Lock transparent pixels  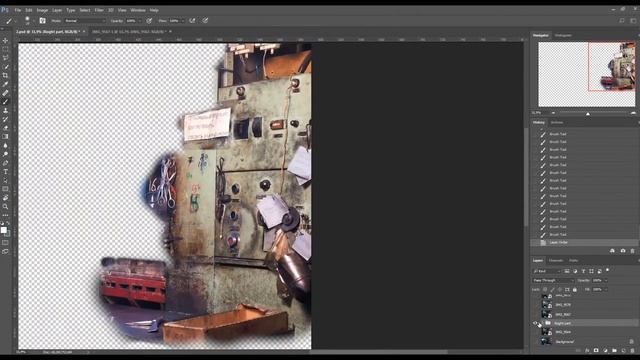545,289
